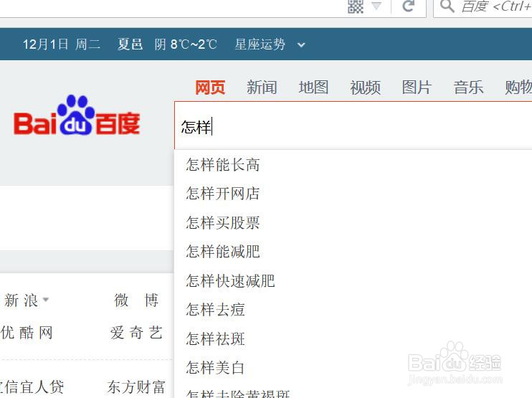Expand the small arrow beside 新浪
This screenshot has height=398, width=532.
(46, 300)
